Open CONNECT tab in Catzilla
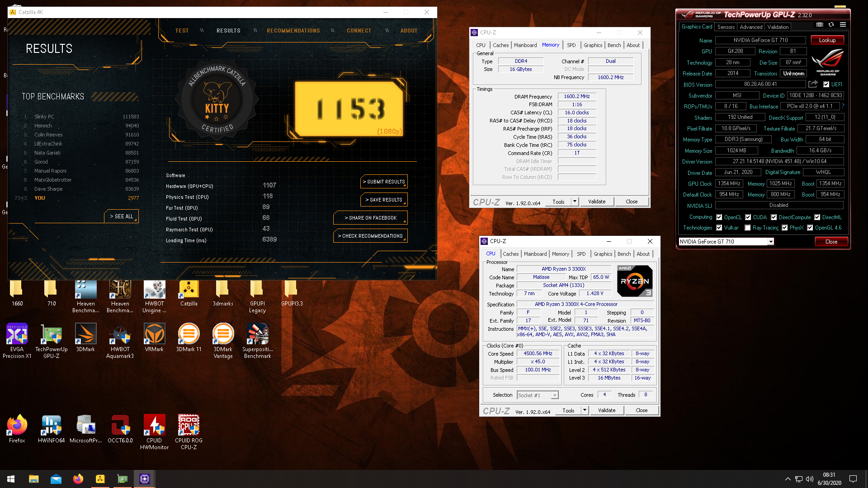The width and height of the screenshot is (868, 488). [359, 31]
